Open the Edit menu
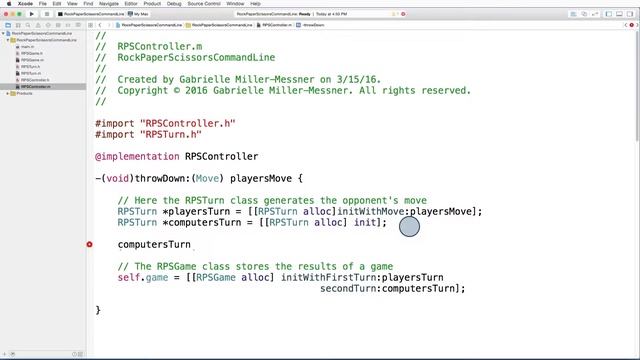This screenshot has height=360, width=640. (57, 4)
